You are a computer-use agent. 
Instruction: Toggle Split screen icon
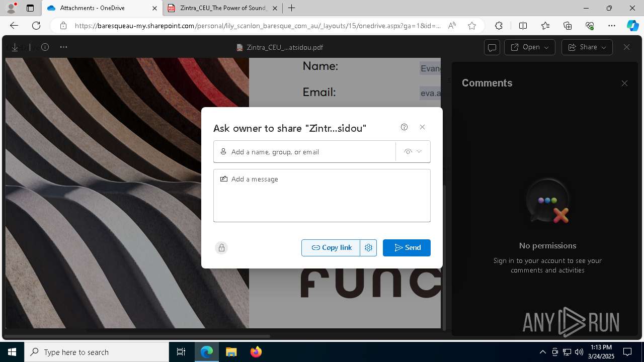pos(523,26)
